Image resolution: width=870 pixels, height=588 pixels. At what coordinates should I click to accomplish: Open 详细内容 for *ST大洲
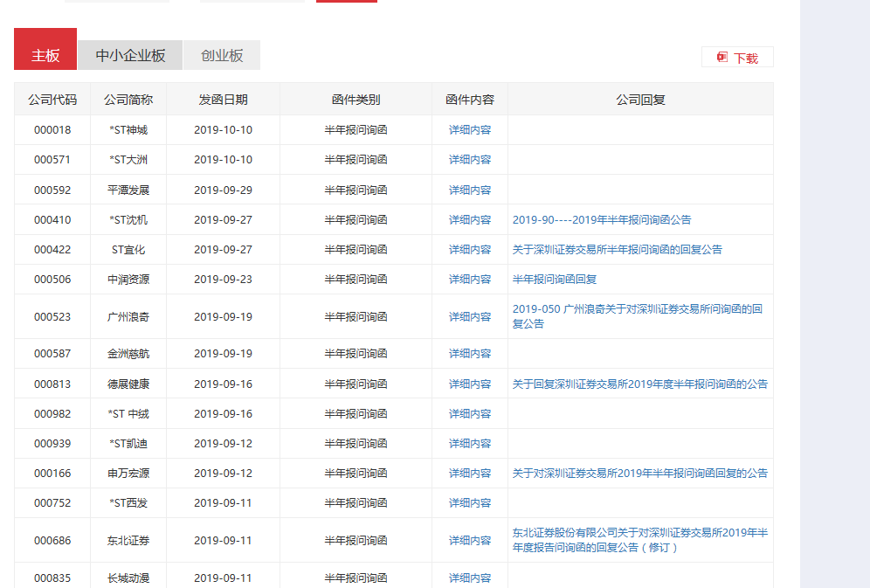(x=470, y=160)
